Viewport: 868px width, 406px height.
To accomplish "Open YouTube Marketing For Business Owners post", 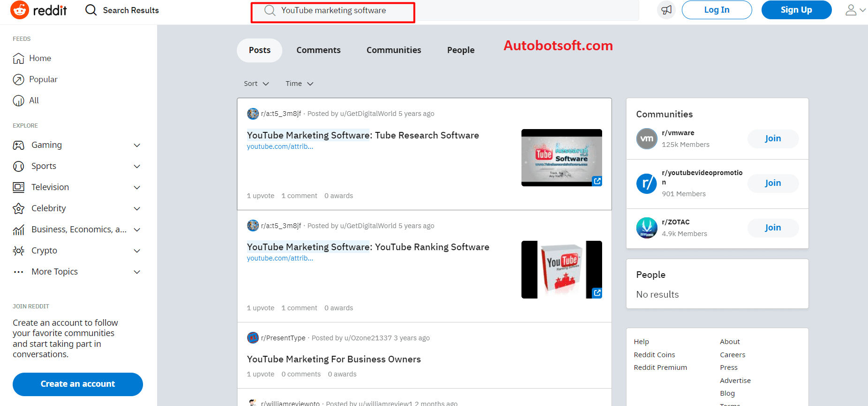I will 334,359.
